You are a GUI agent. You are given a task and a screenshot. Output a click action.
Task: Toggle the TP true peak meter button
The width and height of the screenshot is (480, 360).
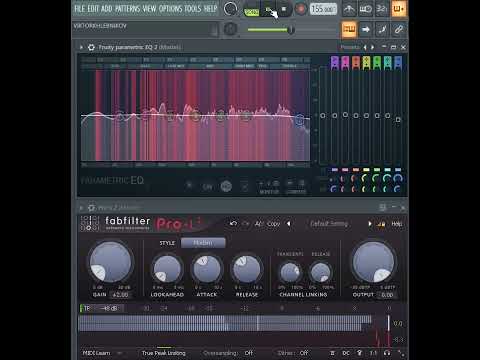[x=86, y=308]
